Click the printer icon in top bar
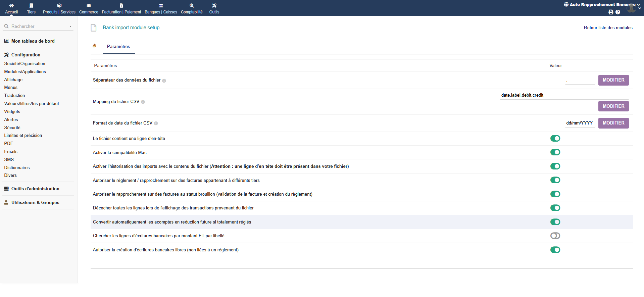 click(611, 12)
